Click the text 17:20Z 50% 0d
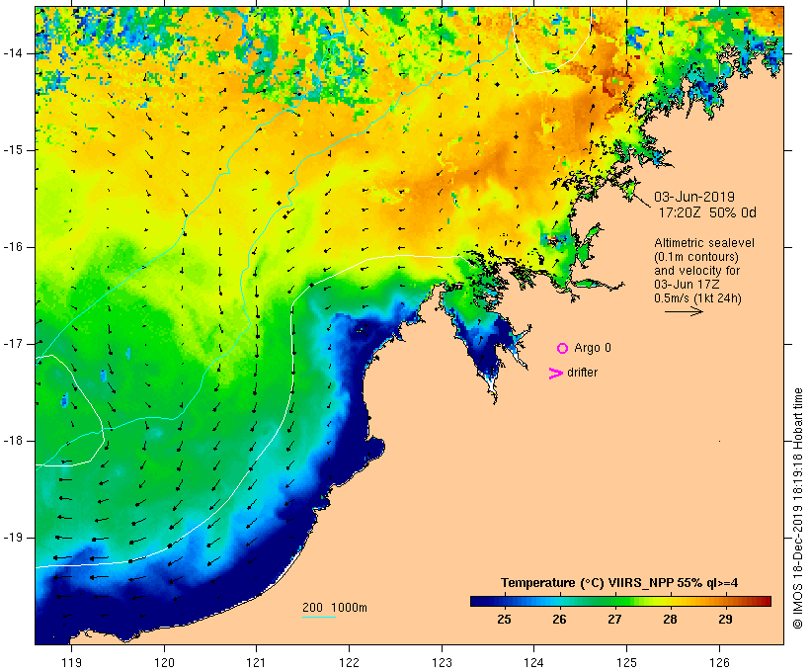The width and height of the screenshot is (810, 672). click(x=707, y=212)
